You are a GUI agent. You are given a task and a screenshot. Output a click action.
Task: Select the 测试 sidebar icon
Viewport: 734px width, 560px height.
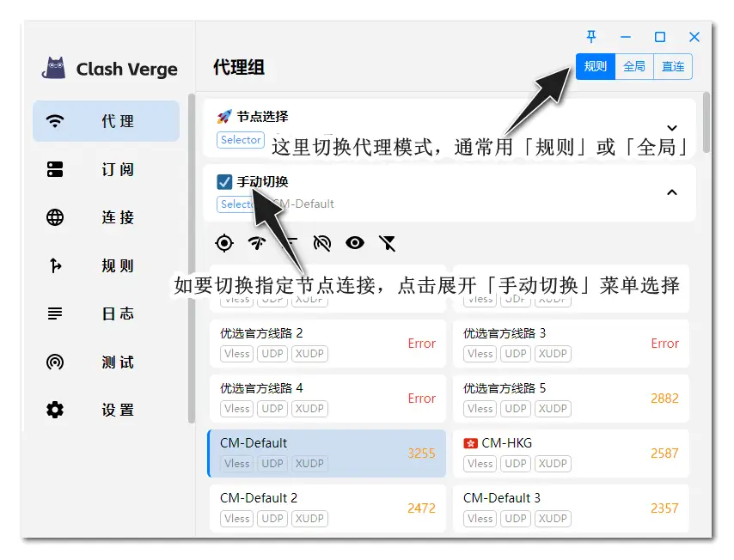[55, 362]
